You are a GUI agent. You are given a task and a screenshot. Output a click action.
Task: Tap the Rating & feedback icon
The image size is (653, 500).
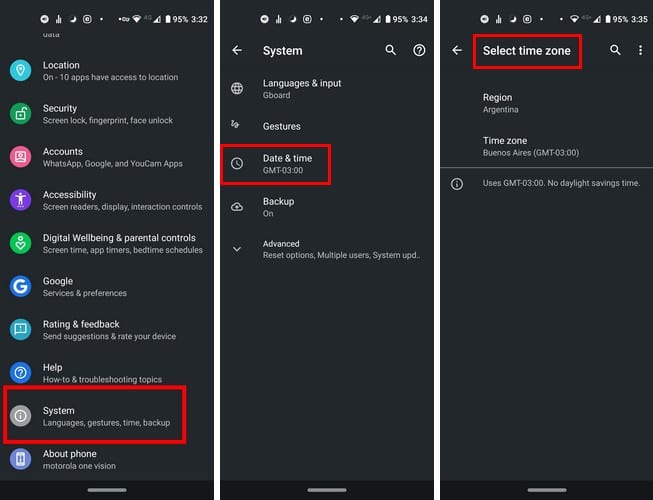(20, 330)
